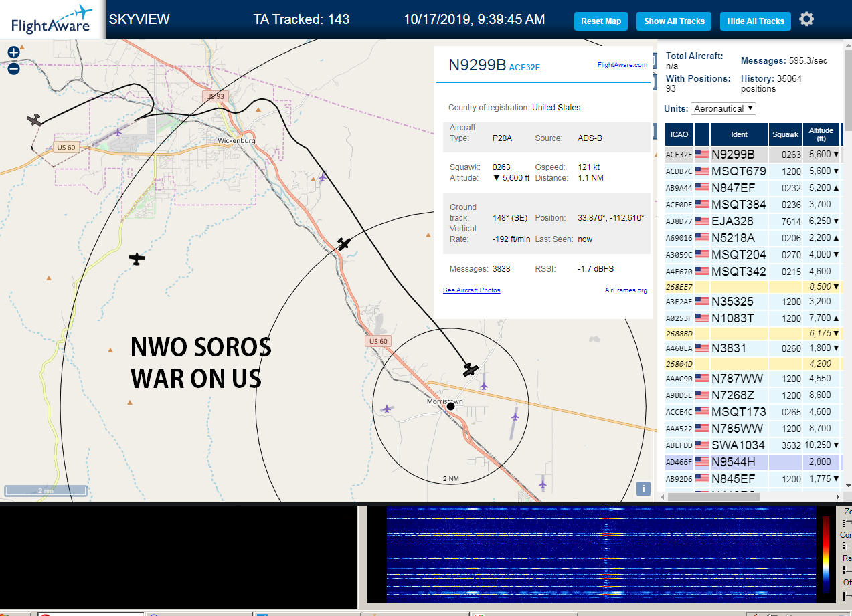Screen dimensions: 852x616
Task: Select the N9544H aircraft row
Action: pyautogui.click(x=753, y=461)
